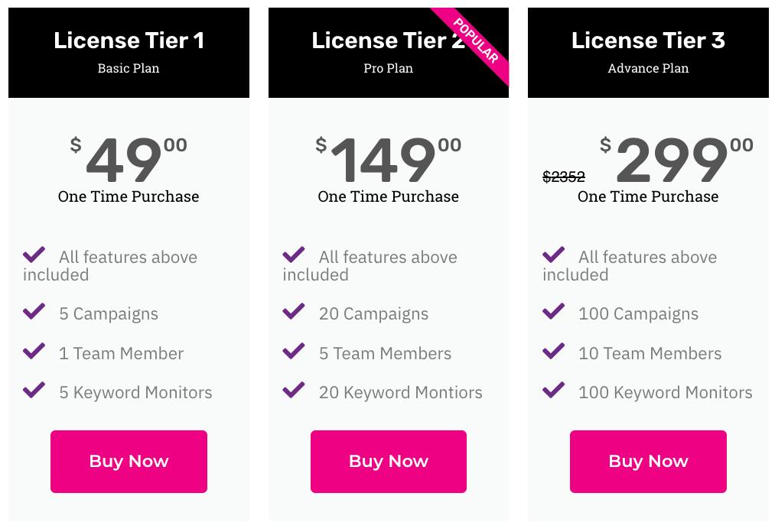This screenshot has width=775, height=532.
Task: Click the checkmark beside "5 Campaigns"
Action: pyautogui.click(x=34, y=313)
